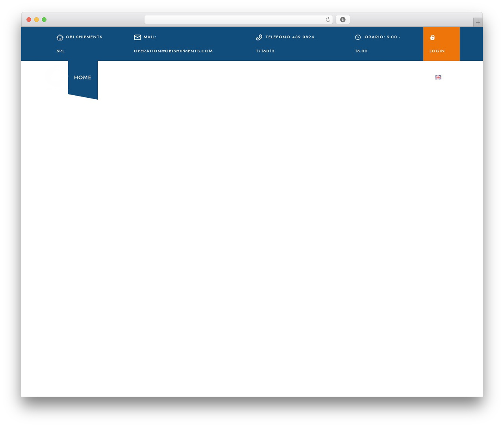Image resolution: width=504 pixels, height=427 pixels.
Task: Click the browser address bar
Action: [x=238, y=20]
